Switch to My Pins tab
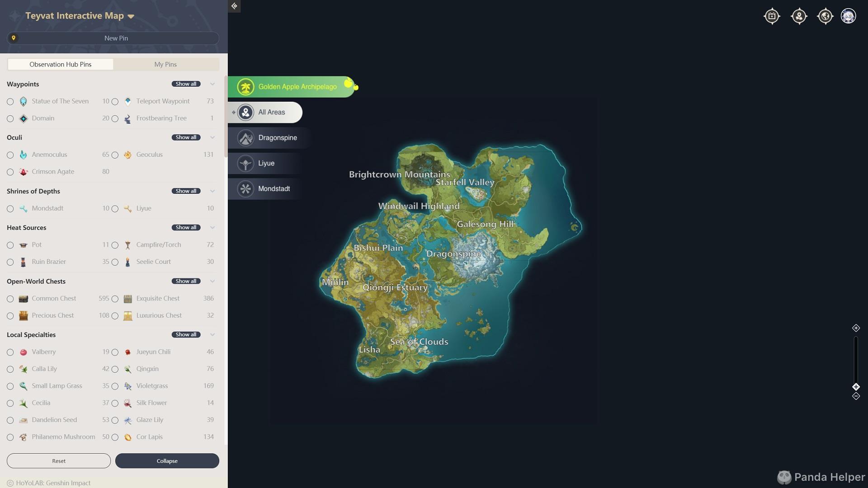The height and width of the screenshot is (488, 868). [165, 64]
